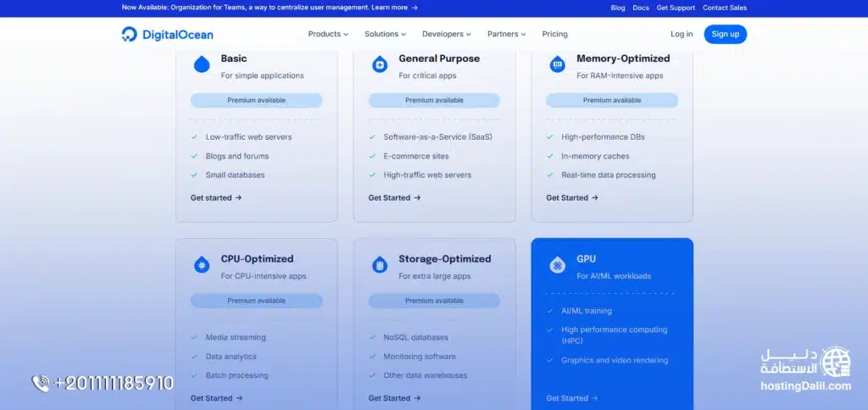Click Premium available badge on CPU-Optimized
Viewport: 868px width, 410px height.
pos(256,301)
